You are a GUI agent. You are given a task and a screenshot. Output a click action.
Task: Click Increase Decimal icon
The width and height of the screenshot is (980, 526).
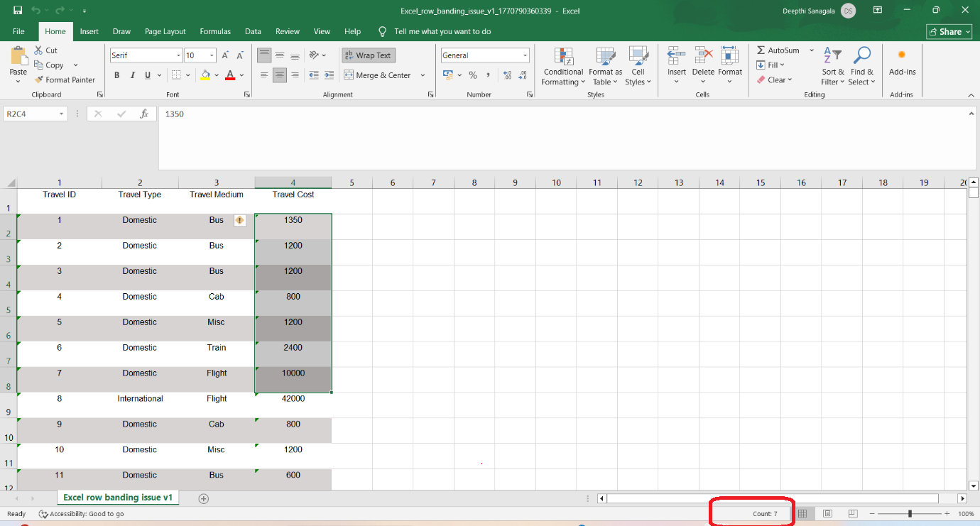(507, 75)
